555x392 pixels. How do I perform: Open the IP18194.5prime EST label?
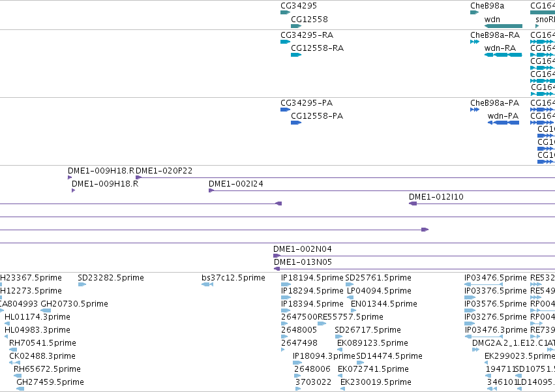(312, 278)
